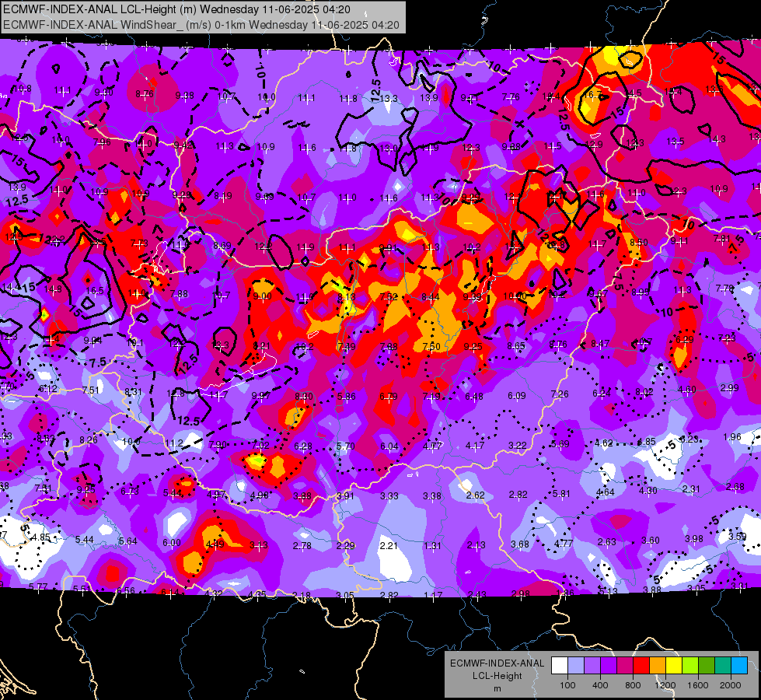Select the orange legend swatch
This screenshot has height=700, width=761.
658,666
